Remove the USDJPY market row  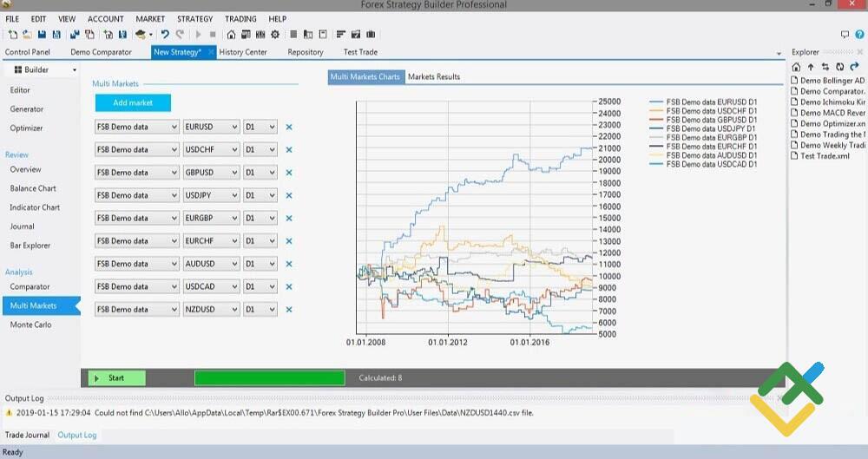coord(289,195)
